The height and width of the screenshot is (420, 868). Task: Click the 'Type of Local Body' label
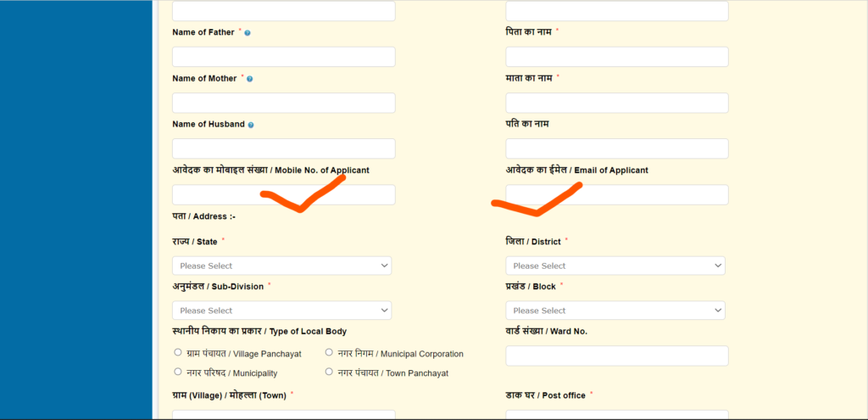(x=259, y=332)
